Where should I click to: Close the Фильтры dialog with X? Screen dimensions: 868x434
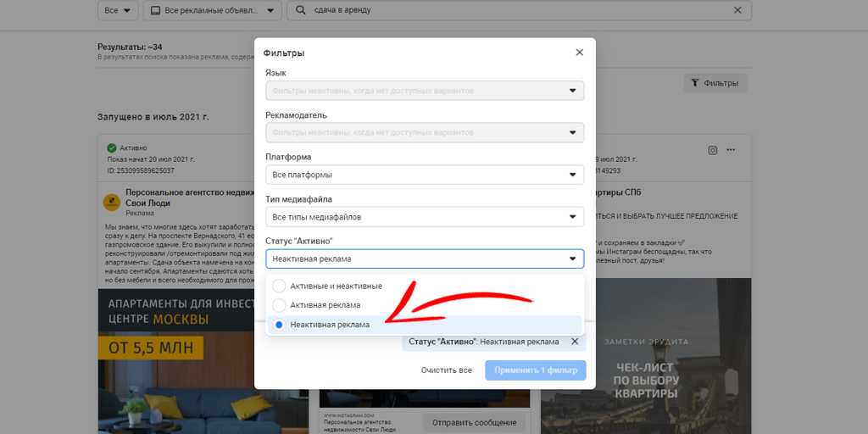click(x=580, y=53)
